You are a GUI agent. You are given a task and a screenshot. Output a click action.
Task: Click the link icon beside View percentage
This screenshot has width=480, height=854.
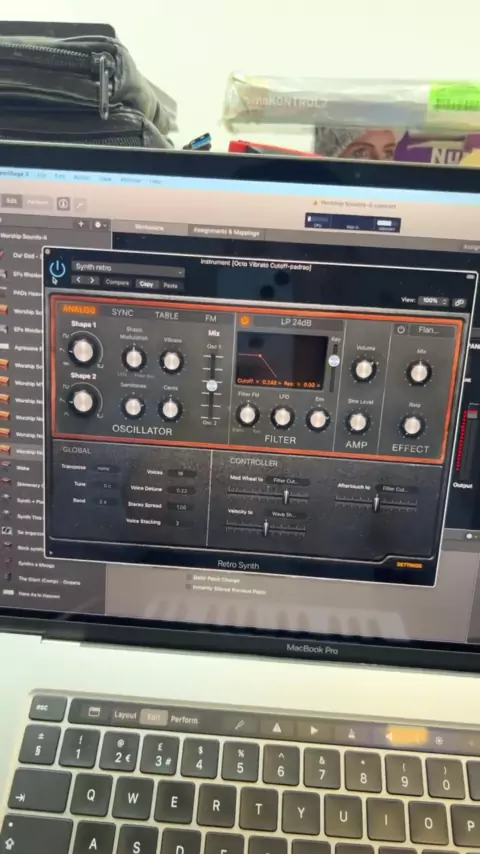pyautogui.click(x=459, y=303)
